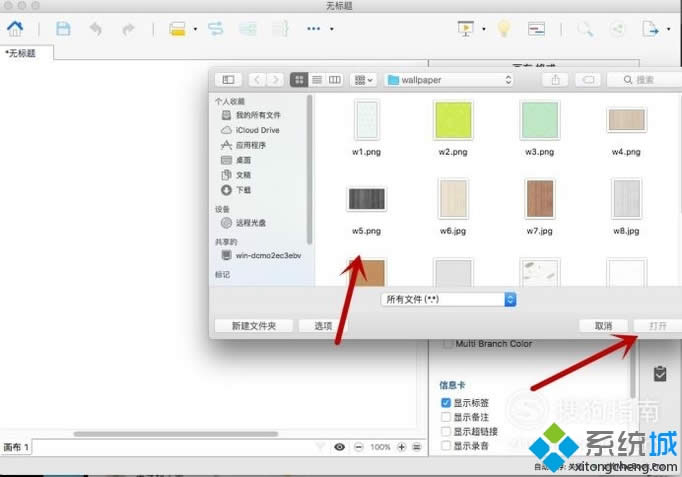Screen dimensions: 682x477
Task: Click the share button in dialog toolbar
Action: [x=555, y=80]
